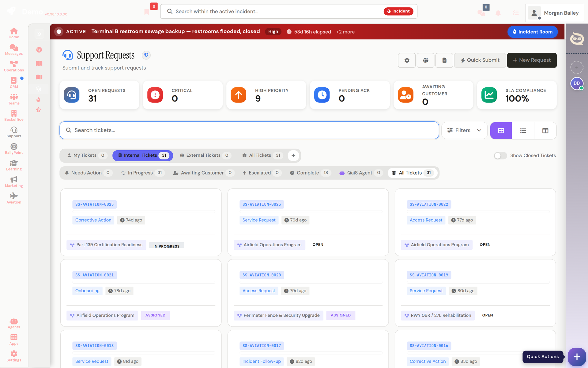The width and height of the screenshot is (588, 368).
Task: Click the star icon in secondary sidebar
Action: point(39,110)
